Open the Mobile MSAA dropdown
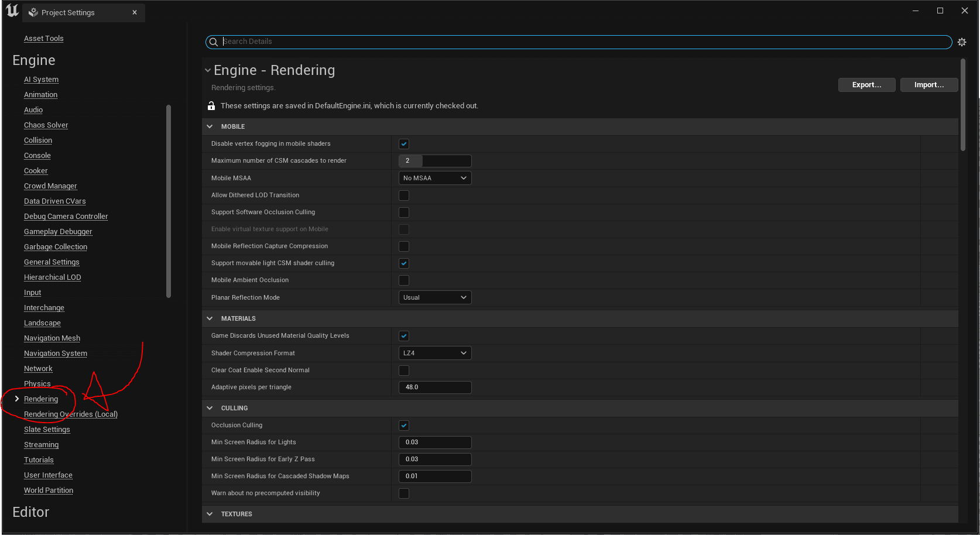 pos(435,178)
